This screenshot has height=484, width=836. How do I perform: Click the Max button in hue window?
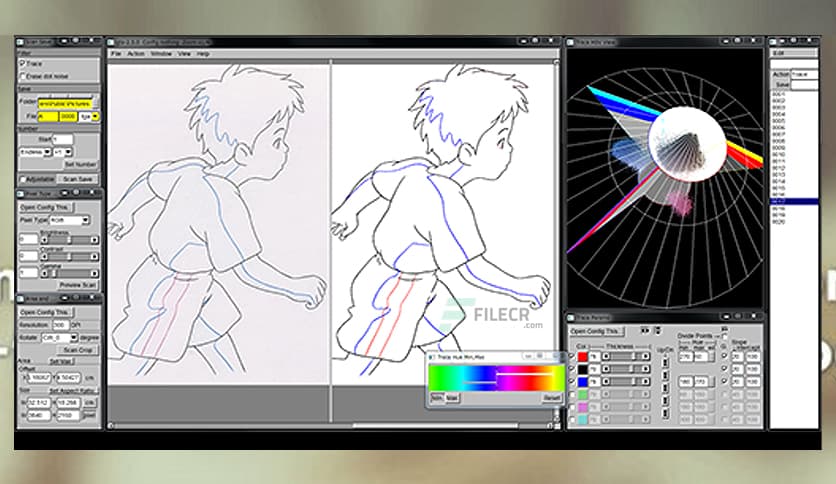452,398
